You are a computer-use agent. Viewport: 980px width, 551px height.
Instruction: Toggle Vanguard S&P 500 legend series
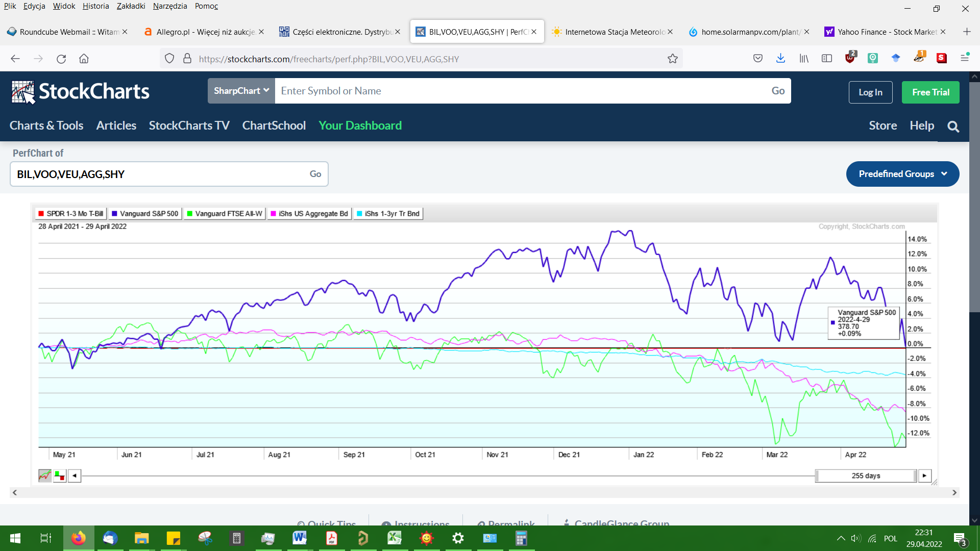click(145, 214)
